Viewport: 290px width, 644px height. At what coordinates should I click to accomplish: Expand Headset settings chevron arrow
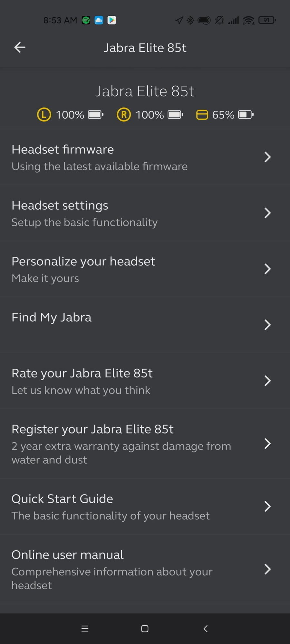coord(267,213)
